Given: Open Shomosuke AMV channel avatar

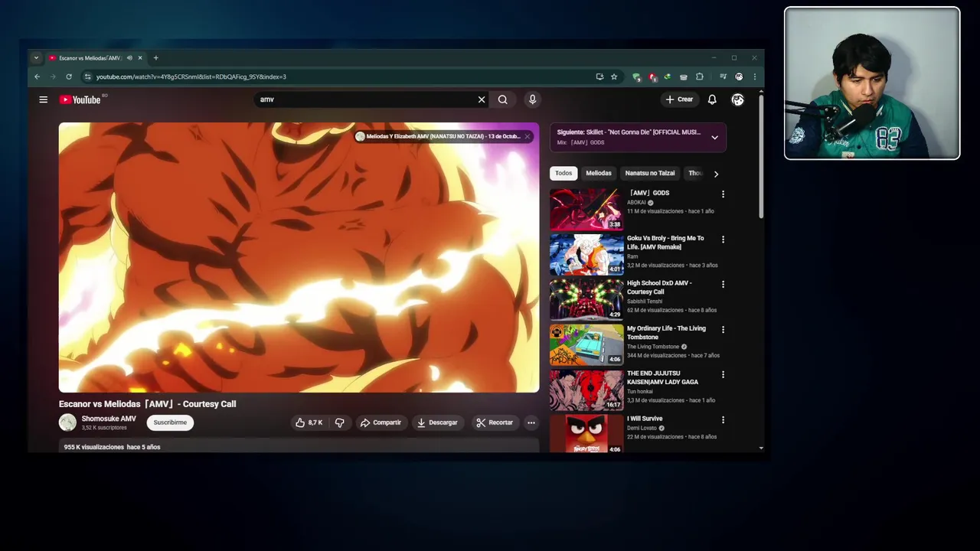Looking at the screenshot, I should (68, 422).
